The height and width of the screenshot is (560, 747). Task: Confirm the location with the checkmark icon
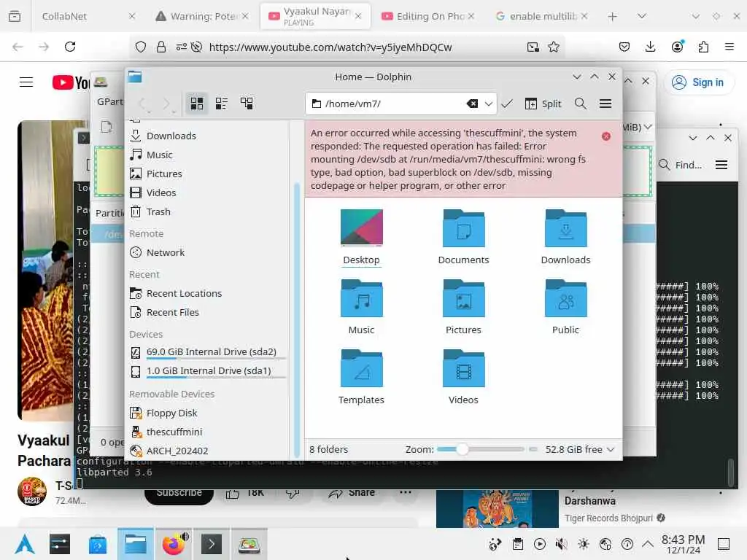[507, 104]
